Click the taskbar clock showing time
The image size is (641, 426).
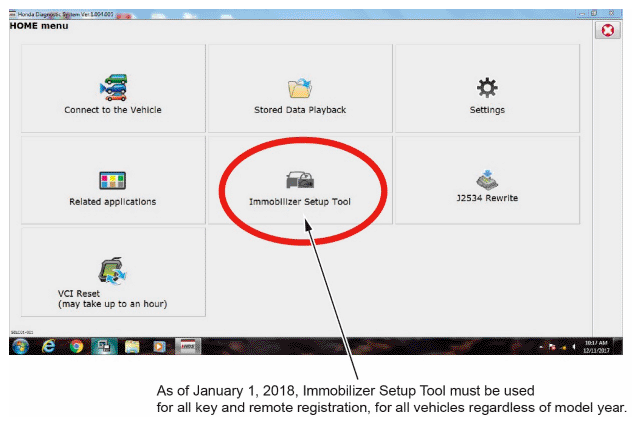point(596,347)
